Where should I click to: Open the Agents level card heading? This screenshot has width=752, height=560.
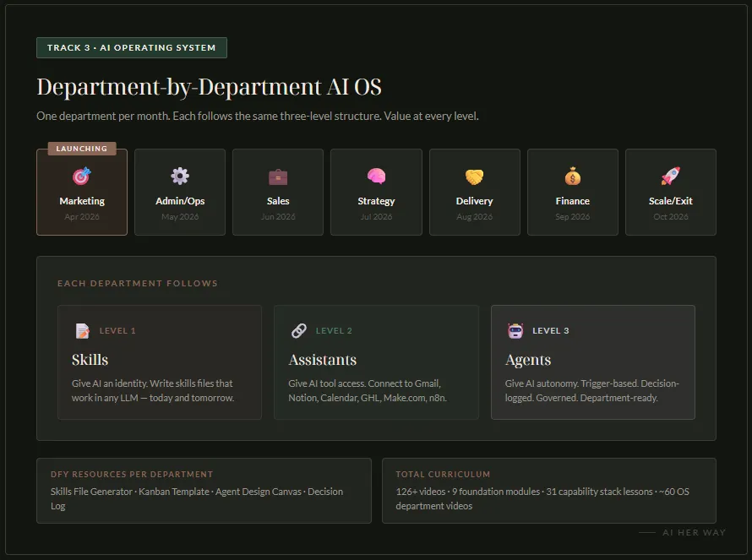(x=528, y=360)
